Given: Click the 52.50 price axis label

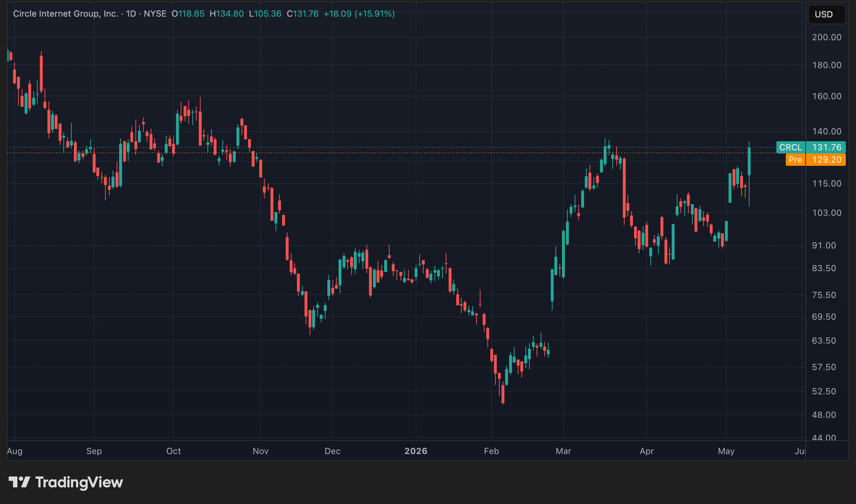Looking at the screenshot, I should tap(824, 391).
